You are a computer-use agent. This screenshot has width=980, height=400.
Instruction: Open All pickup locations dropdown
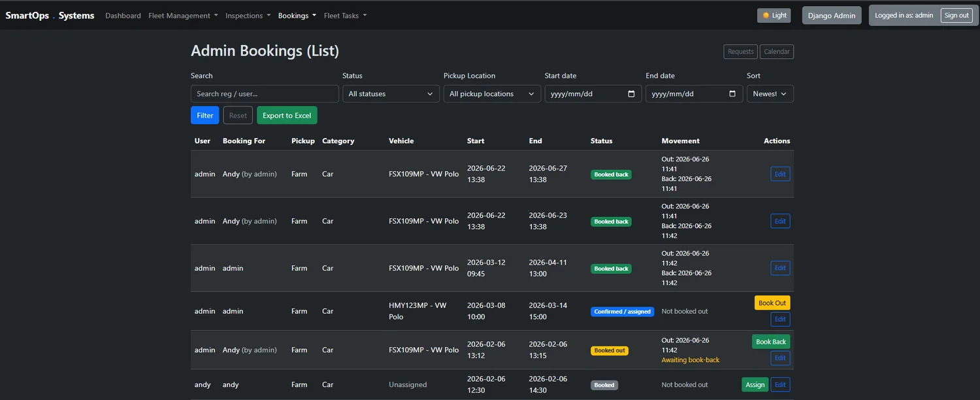pos(492,94)
